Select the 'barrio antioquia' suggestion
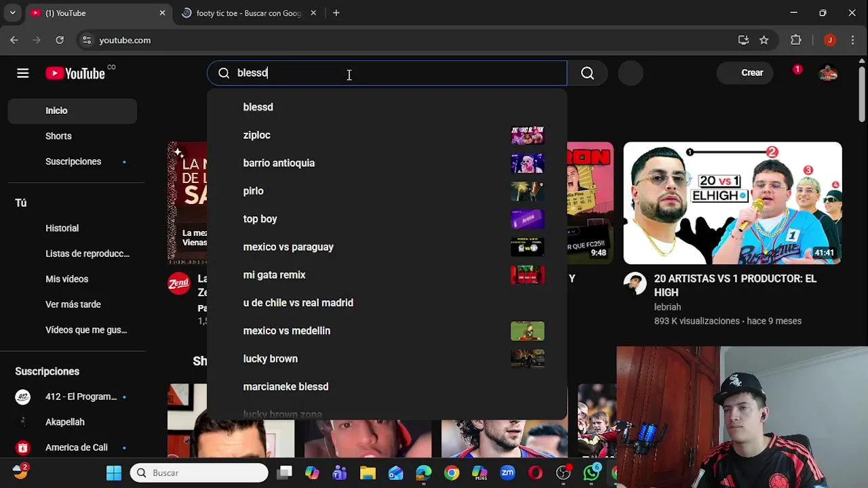 pos(387,163)
